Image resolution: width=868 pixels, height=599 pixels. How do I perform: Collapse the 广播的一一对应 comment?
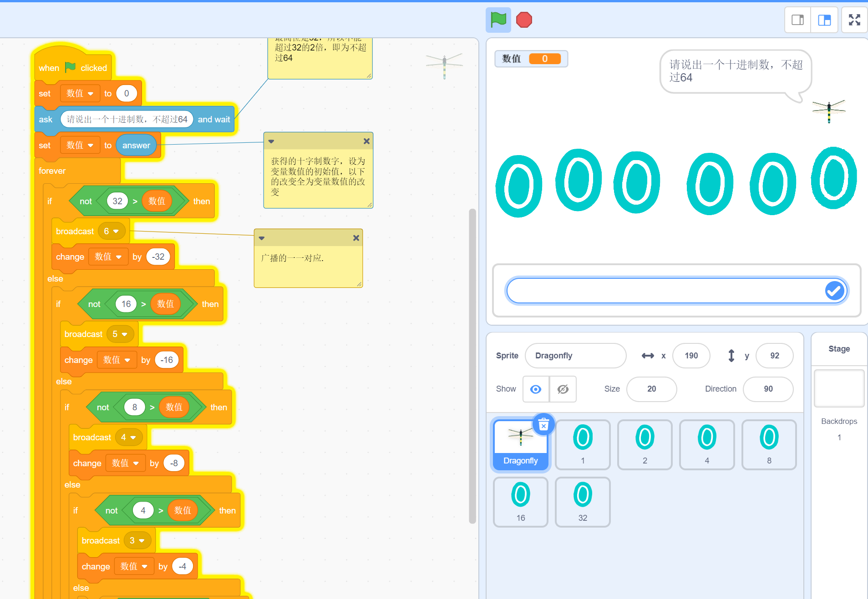coord(262,238)
